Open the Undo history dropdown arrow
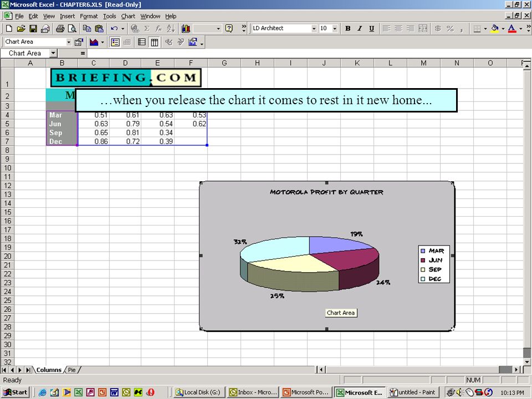 (x=122, y=28)
